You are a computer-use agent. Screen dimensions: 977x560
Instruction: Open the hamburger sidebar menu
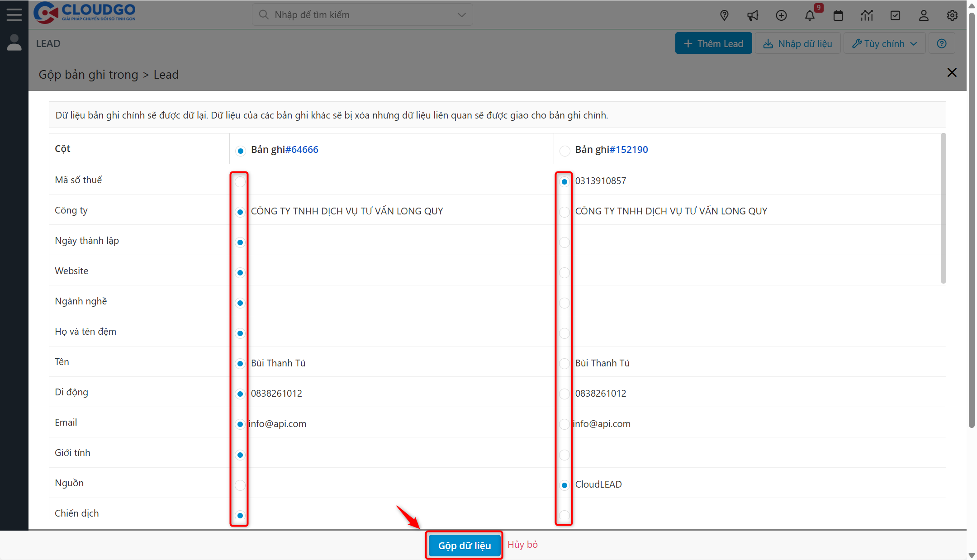coord(14,14)
